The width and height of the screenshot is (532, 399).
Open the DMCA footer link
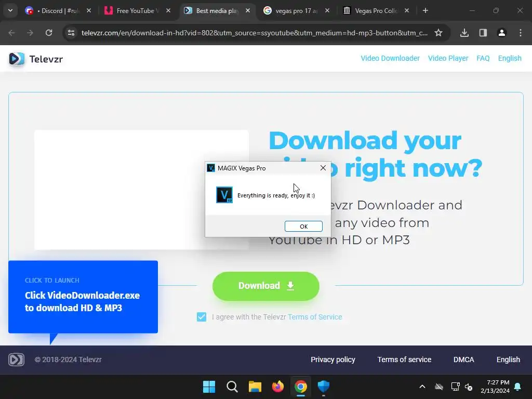click(x=464, y=360)
